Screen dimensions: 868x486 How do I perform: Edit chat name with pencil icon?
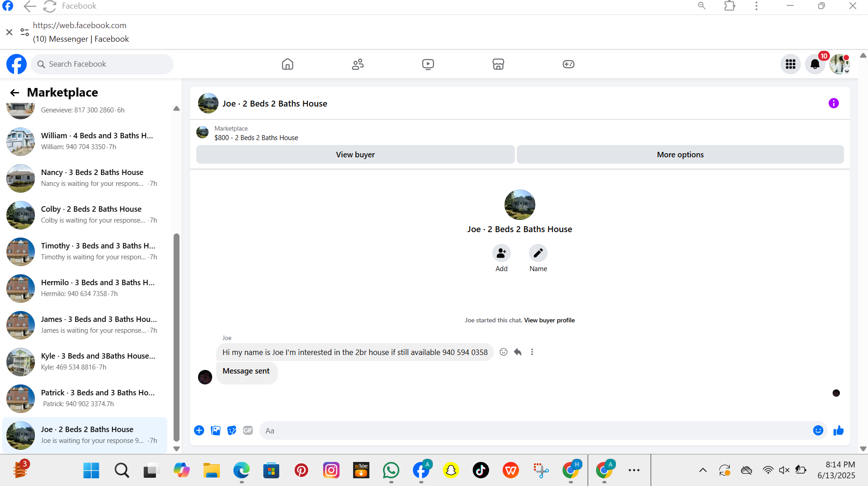pos(538,253)
